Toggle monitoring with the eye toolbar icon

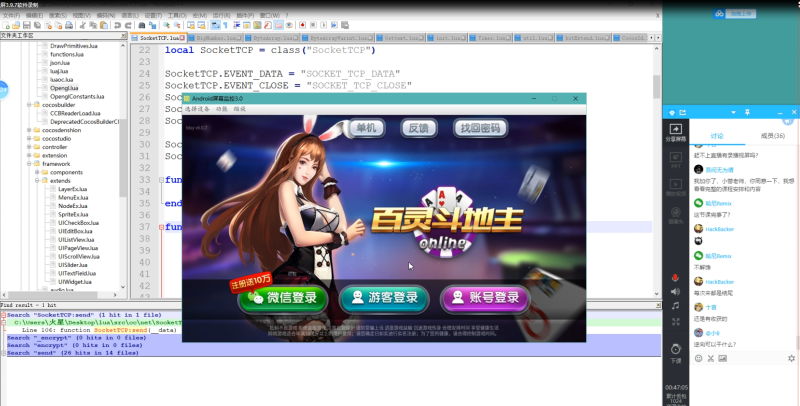tap(289, 25)
